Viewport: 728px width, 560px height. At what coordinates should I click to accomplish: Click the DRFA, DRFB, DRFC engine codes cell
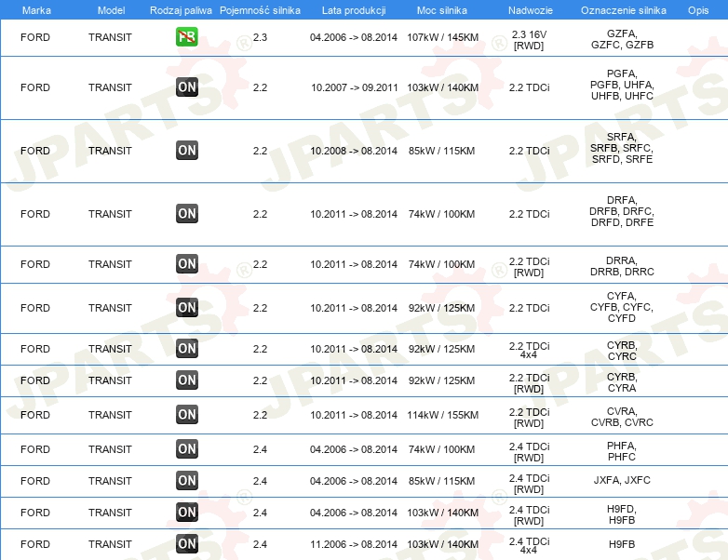(622, 211)
